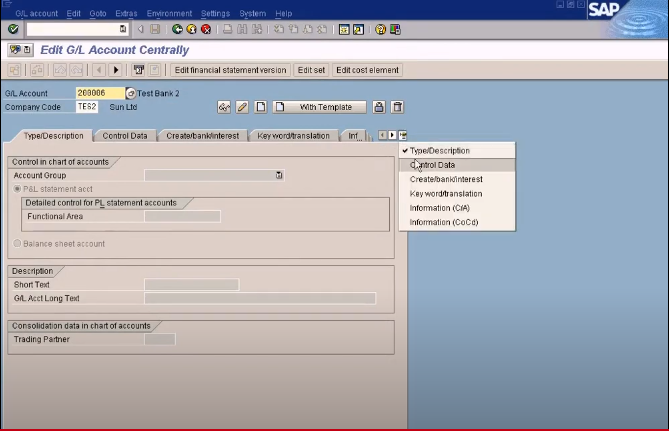Open the G/L account menu

coord(36,13)
